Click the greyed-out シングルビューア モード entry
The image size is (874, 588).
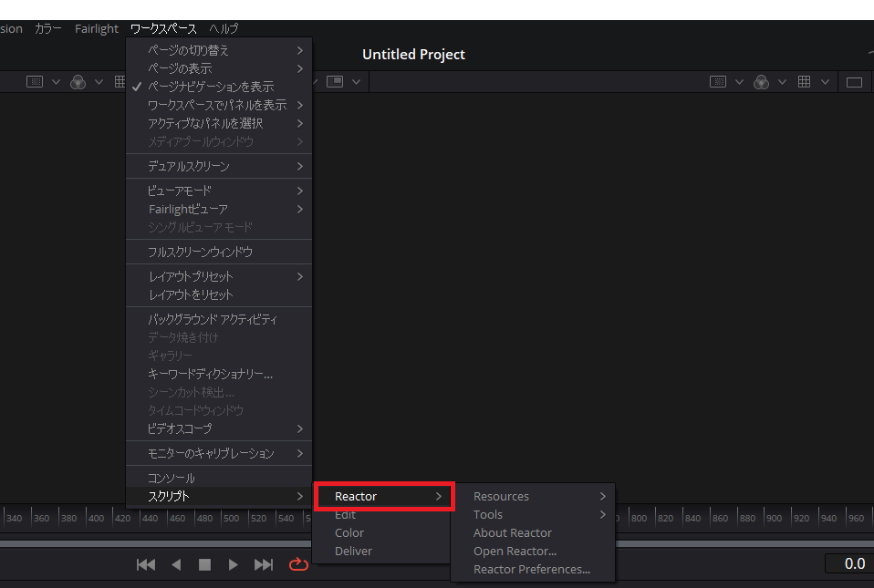click(219, 227)
